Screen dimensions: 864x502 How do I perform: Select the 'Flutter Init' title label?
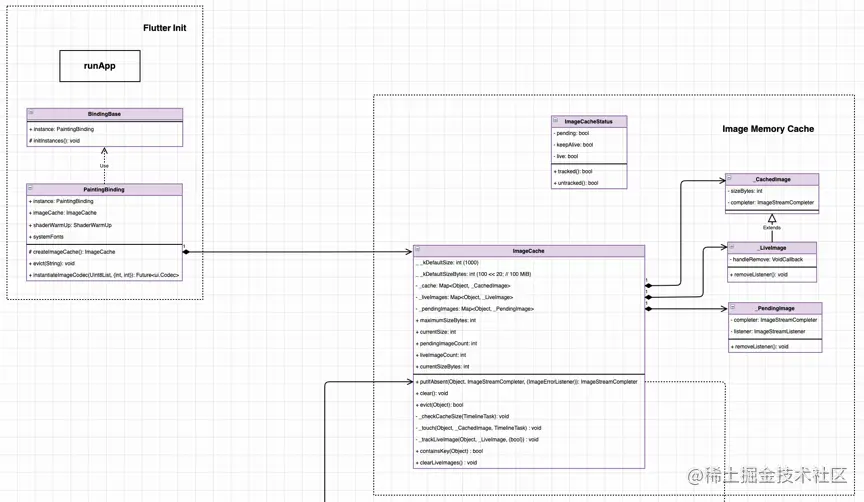(165, 28)
